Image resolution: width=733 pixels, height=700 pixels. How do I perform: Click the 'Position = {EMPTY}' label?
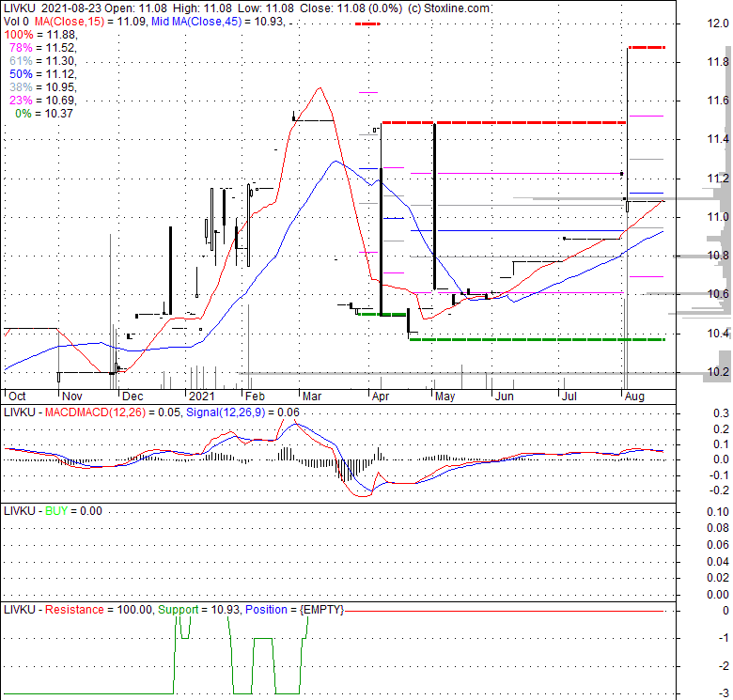[x=294, y=610]
